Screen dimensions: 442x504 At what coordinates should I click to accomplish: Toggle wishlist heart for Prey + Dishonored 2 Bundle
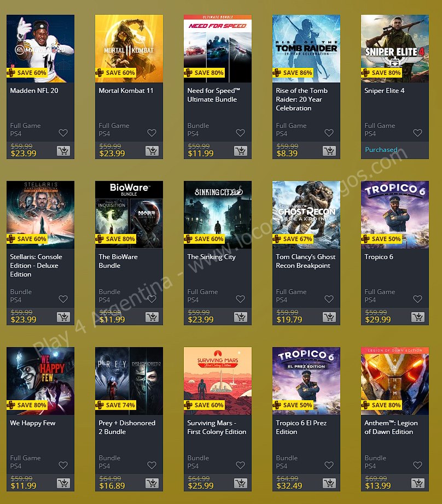click(152, 465)
